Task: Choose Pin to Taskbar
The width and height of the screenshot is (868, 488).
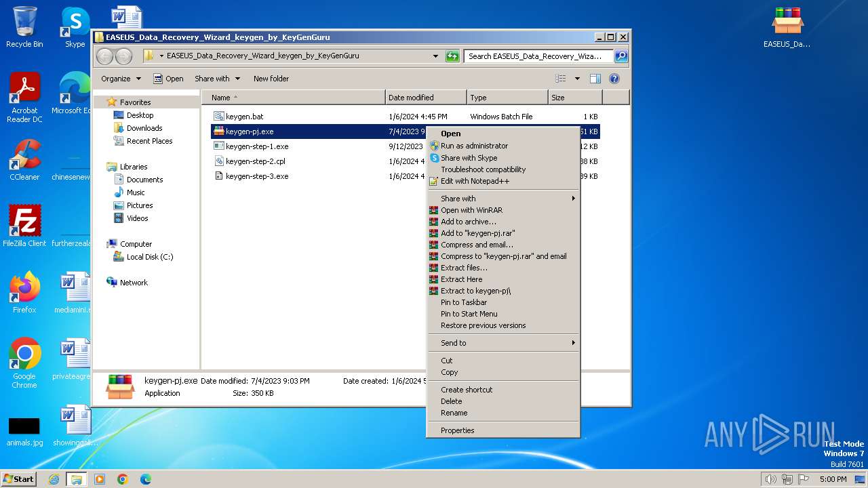Action: (x=503, y=302)
